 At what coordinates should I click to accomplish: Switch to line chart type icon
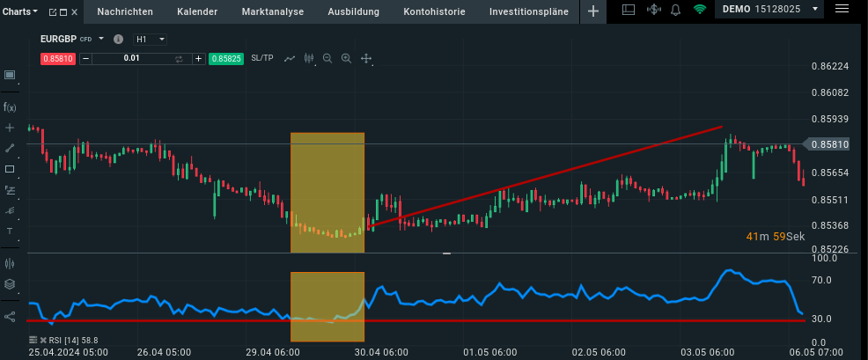coord(290,58)
